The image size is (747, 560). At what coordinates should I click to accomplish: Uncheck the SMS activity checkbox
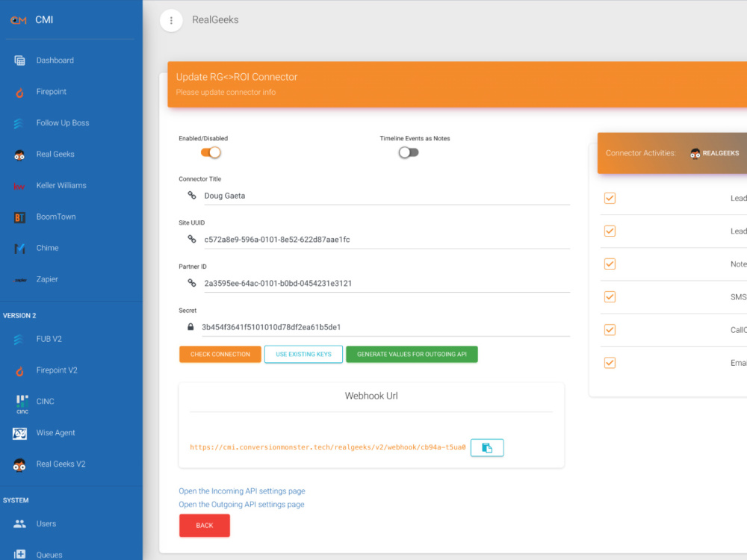[610, 296]
